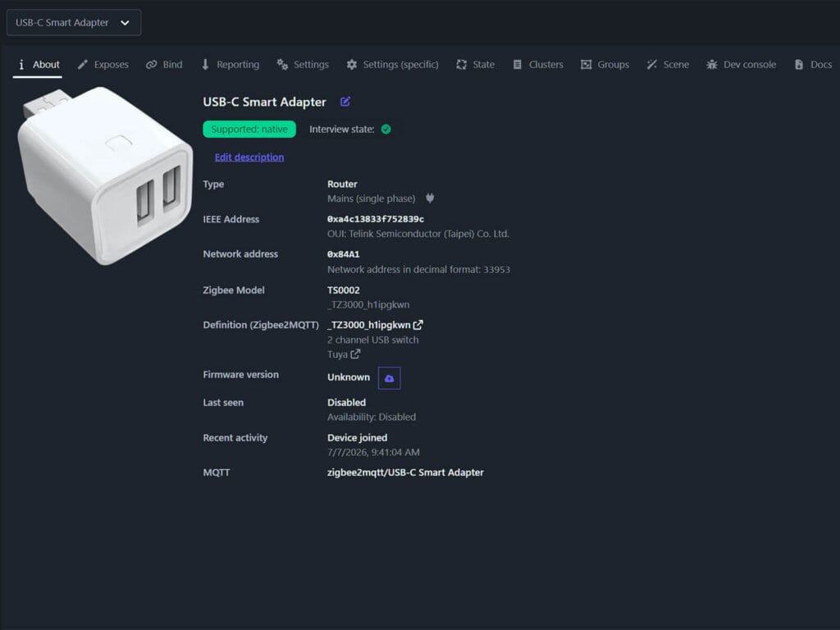Open the State tab

475,64
